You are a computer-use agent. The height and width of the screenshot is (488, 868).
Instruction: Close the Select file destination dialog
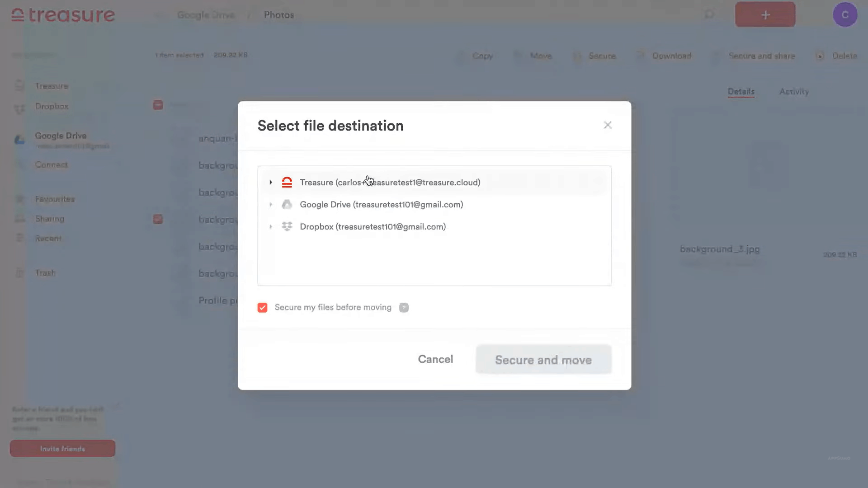click(608, 125)
